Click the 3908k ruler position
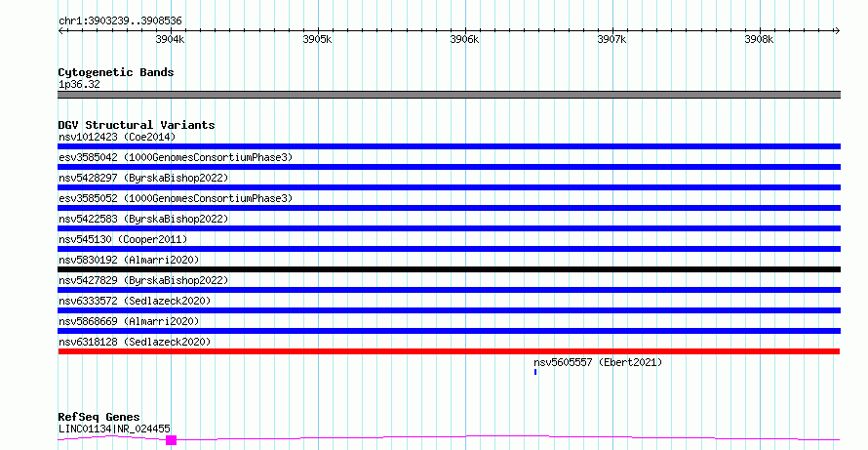Viewport: 868px width, 450px height. pos(759,39)
